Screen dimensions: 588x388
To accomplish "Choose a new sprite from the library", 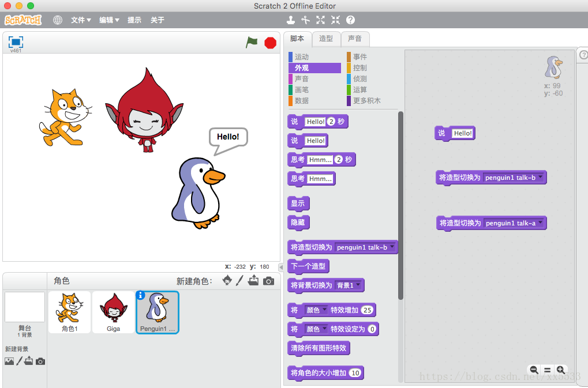I will [x=227, y=280].
